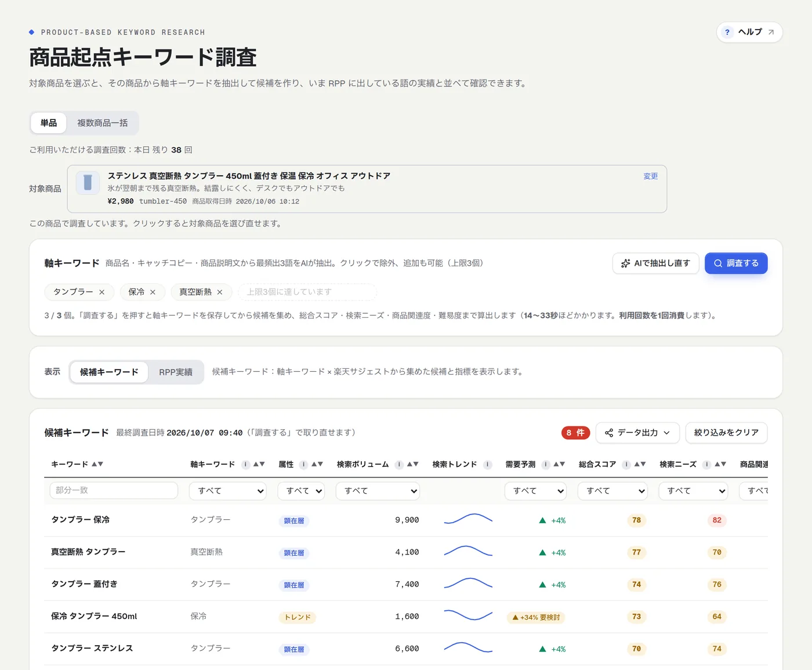
Task: Switch to the 複数商品一括 tab
Action: (103, 123)
